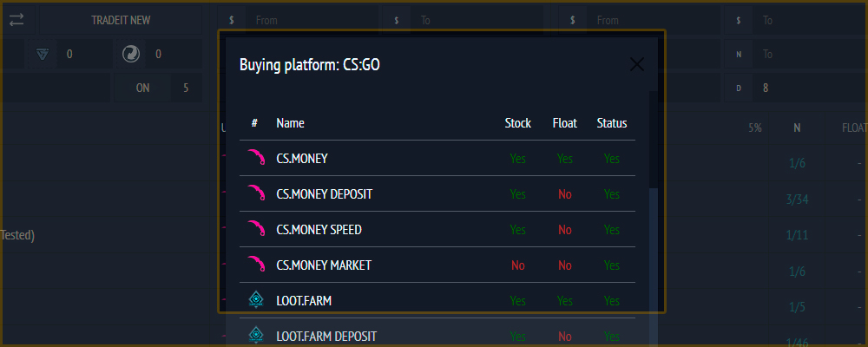Image resolution: width=868 pixels, height=347 pixels.
Task: Click the first dollar To input field
Action: tap(479, 20)
